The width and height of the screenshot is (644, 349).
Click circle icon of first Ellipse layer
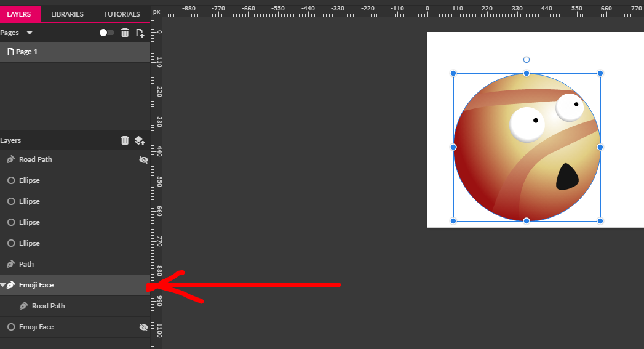tap(11, 180)
